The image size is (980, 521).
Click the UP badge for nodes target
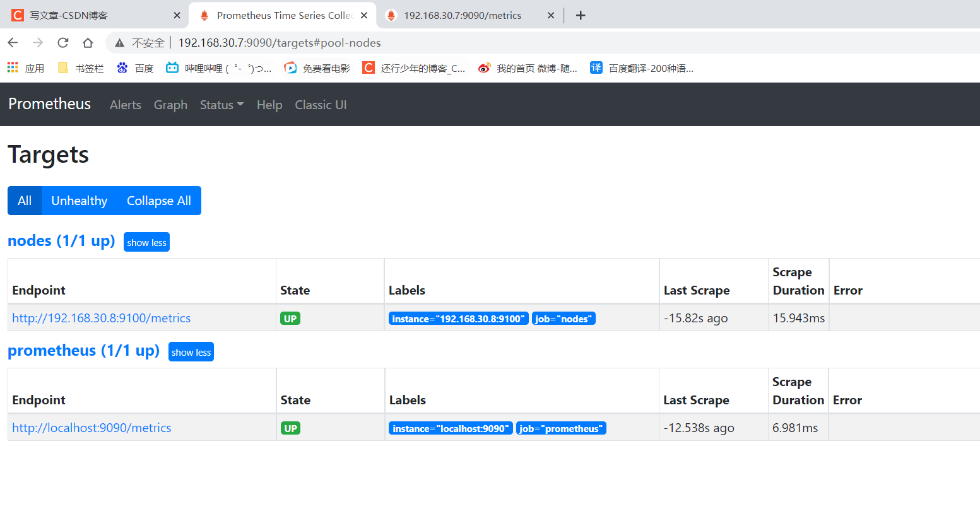pyautogui.click(x=290, y=319)
